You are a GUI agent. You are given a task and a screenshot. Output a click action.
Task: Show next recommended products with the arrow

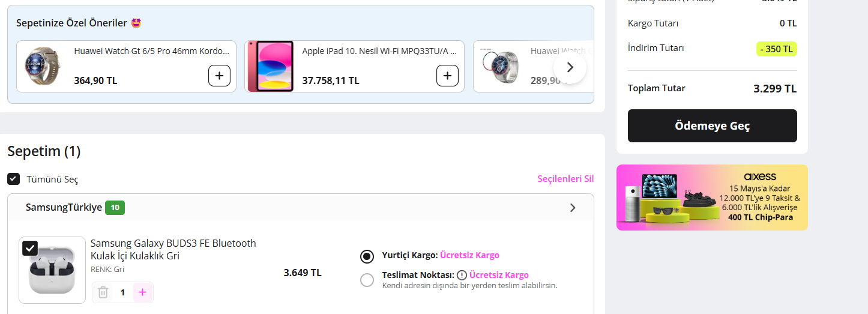click(570, 67)
